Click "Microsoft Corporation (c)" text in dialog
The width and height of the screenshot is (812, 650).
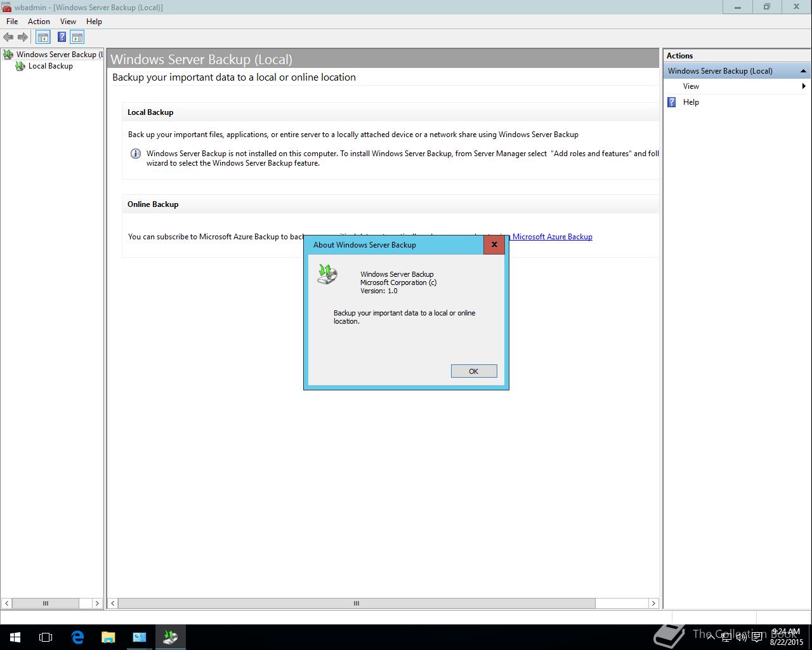[x=398, y=282]
